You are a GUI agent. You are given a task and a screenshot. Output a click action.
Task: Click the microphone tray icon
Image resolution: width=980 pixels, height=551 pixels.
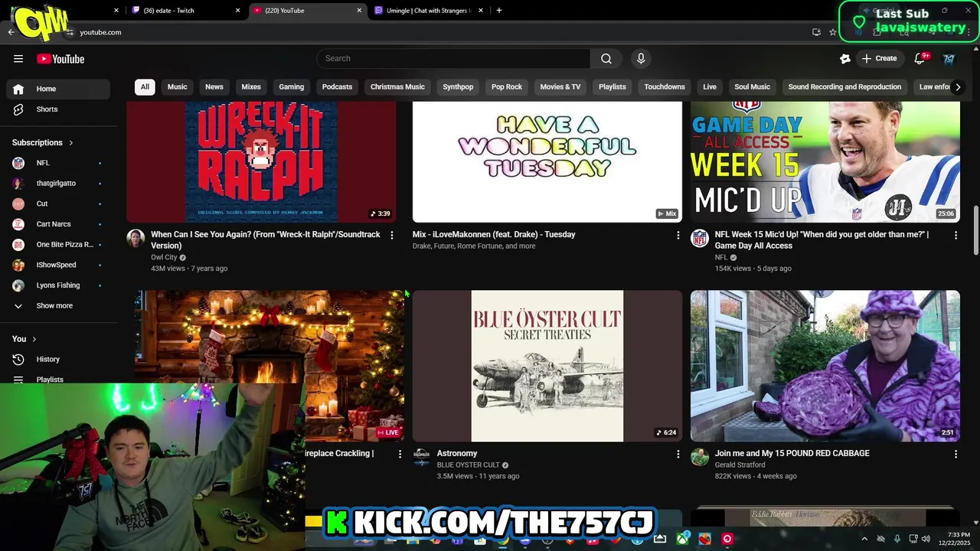897,540
